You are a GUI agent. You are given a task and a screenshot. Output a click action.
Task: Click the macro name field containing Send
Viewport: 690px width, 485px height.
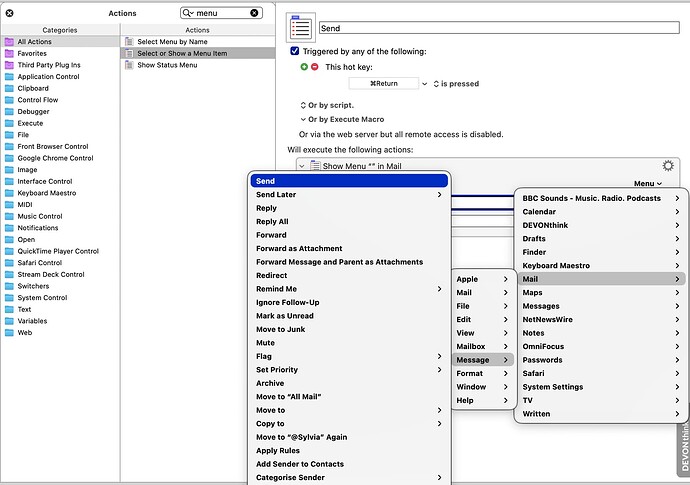click(499, 28)
